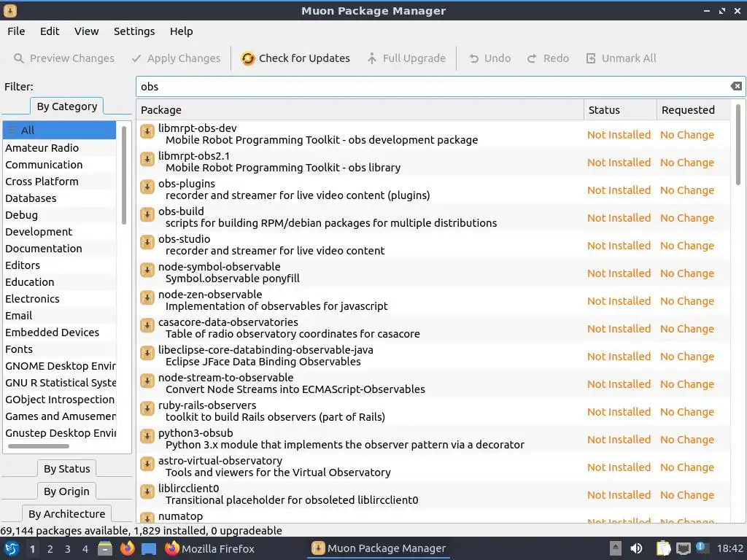This screenshot has width=747, height=560.
Task: Switch to workspace 3 in the taskbar
Action: tap(68, 549)
